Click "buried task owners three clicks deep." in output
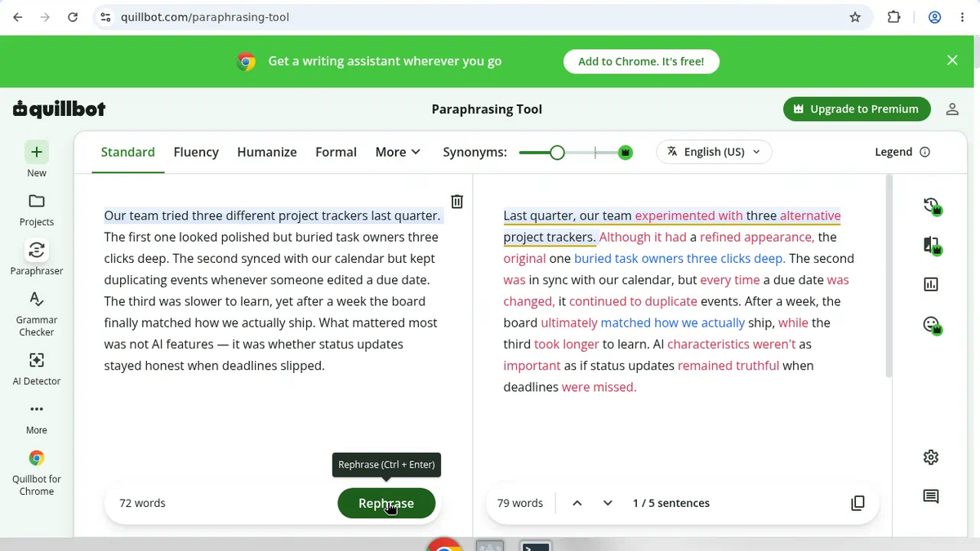Screen dimensions: 980x551 (x=679, y=258)
